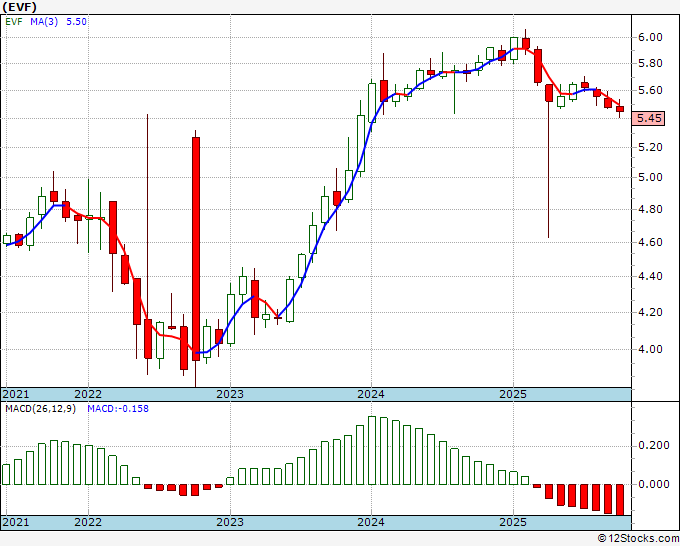Select 2024 on the price chart time axis
Viewport: 680px width, 546px height.
pyautogui.click(x=371, y=394)
